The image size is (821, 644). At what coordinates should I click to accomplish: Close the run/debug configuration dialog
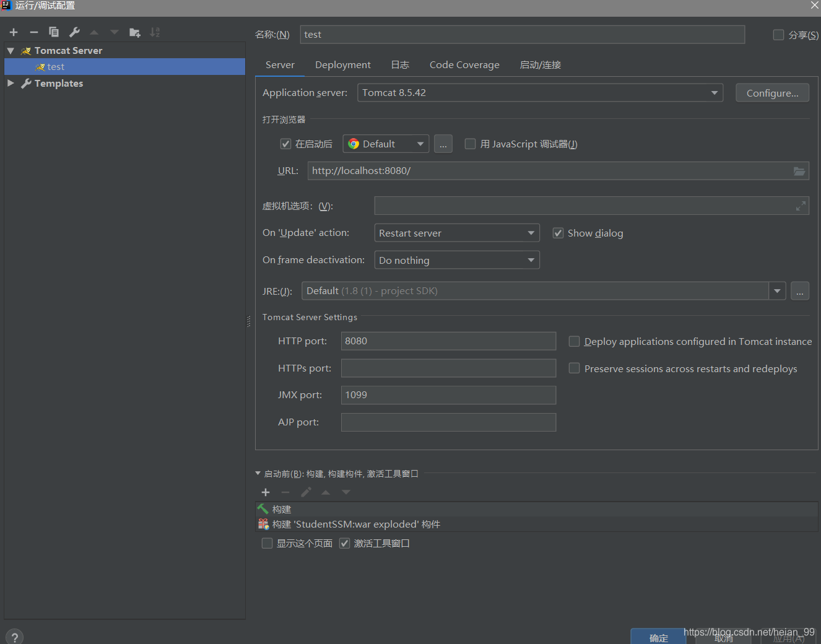(814, 5)
